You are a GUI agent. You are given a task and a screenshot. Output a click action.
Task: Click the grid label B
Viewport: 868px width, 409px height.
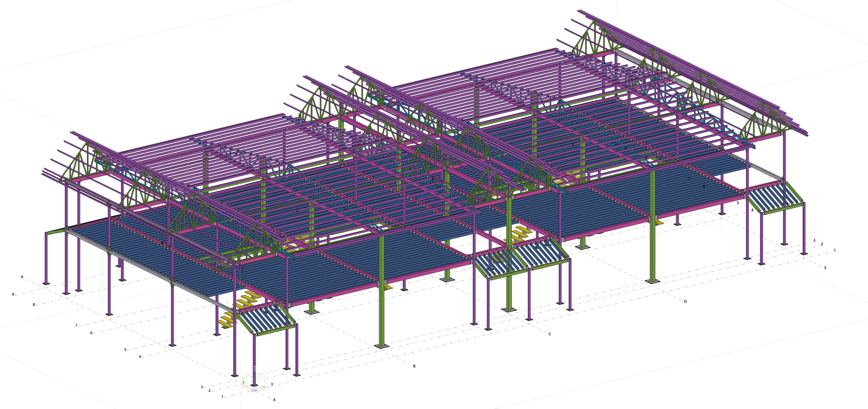point(414,366)
